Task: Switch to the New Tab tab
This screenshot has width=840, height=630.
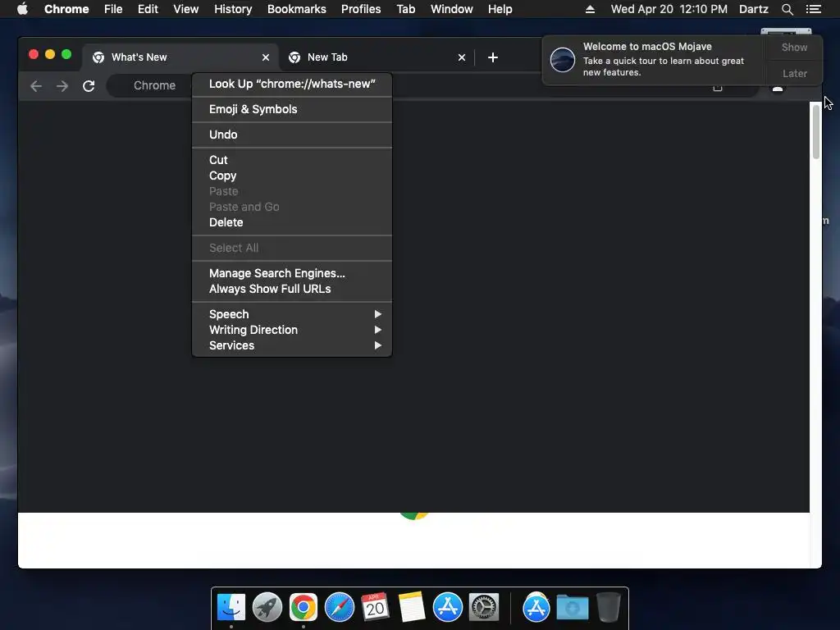Action: [x=376, y=57]
